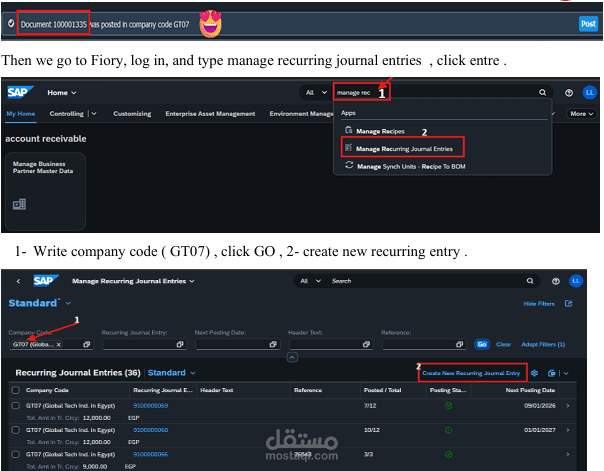Viewport: 604px width, 471px height.
Task: Open details arrow for row dated 01/01/2027
Action: point(568,430)
